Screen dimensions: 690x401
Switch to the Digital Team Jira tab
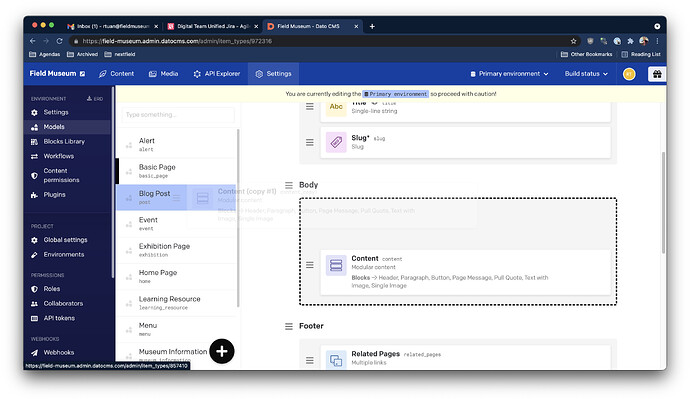click(x=213, y=26)
